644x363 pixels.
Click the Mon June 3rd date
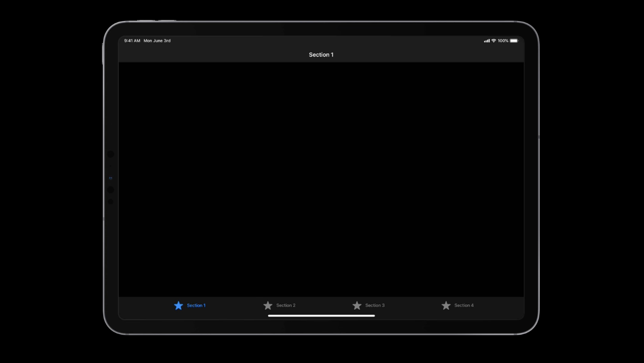pos(157,41)
